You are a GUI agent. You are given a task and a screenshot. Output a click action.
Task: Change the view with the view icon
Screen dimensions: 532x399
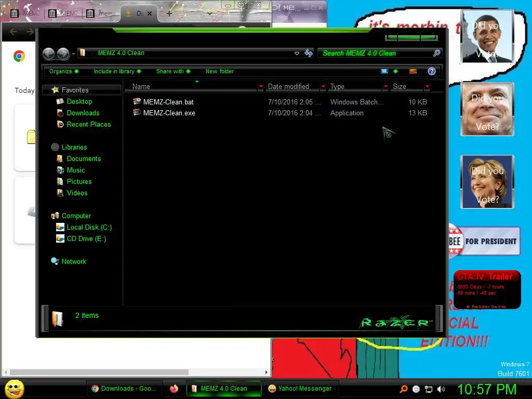coord(384,71)
